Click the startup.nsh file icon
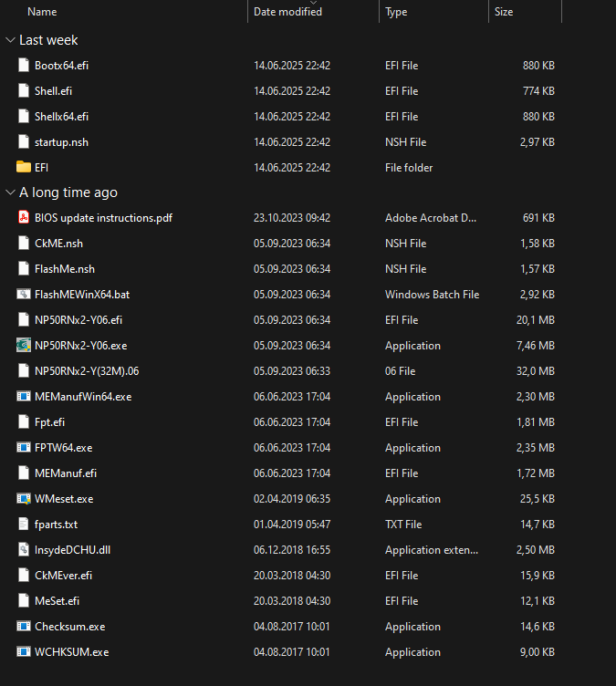 coord(24,141)
